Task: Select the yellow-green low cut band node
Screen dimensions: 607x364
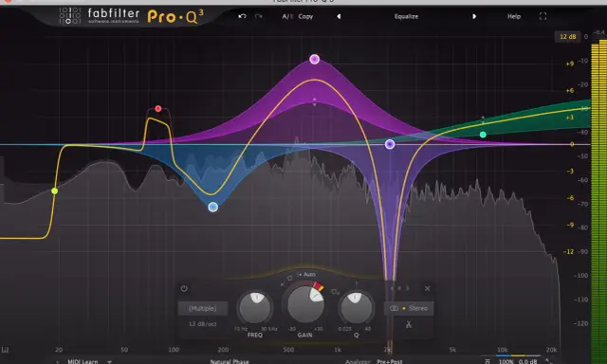Action: [55, 191]
